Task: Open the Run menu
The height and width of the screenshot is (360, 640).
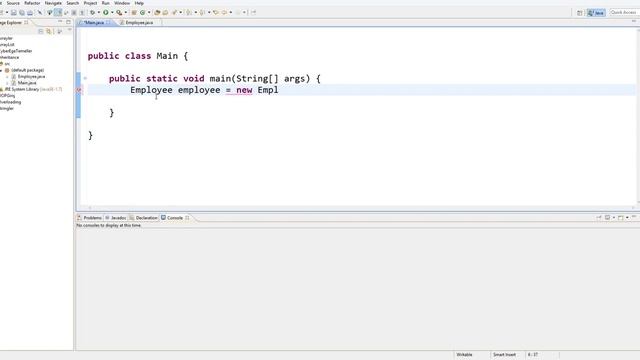Action: pos(105,3)
